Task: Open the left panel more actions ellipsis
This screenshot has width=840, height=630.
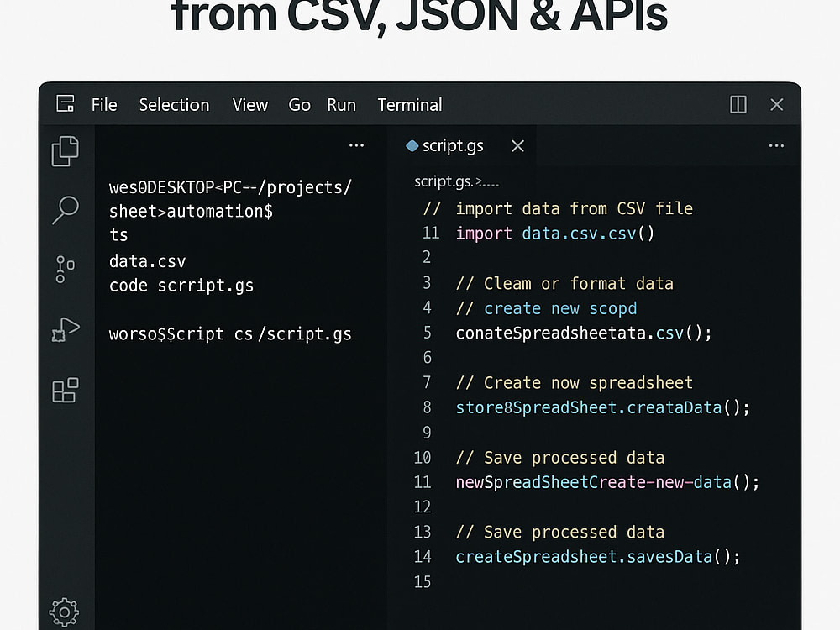Action: (356, 145)
